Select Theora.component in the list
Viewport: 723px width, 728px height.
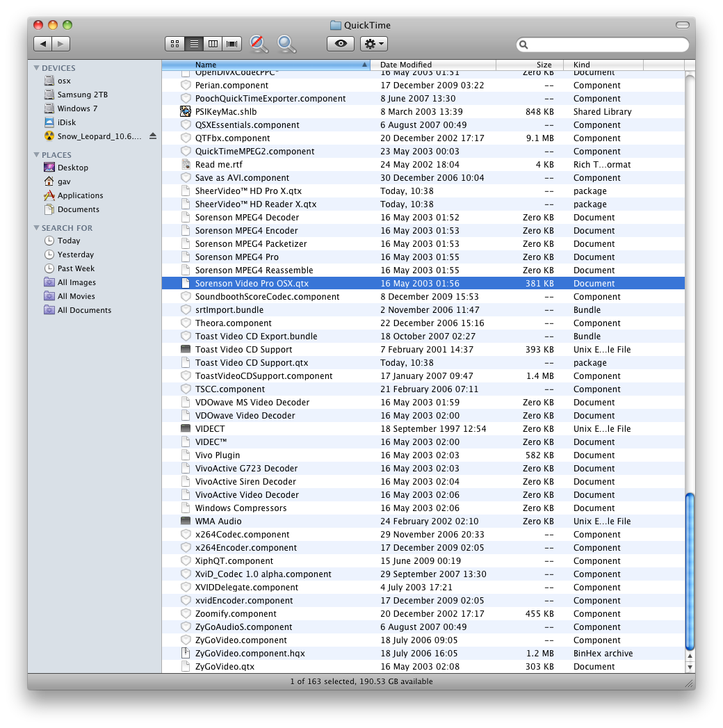(x=423, y=323)
